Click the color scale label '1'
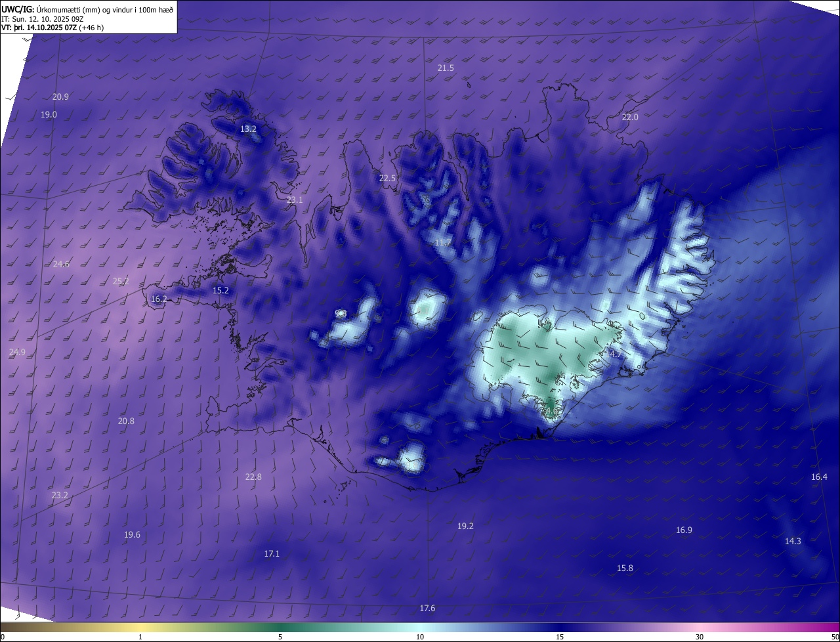The width and height of the screenshot is (840, 642). (x=140, y=637)
